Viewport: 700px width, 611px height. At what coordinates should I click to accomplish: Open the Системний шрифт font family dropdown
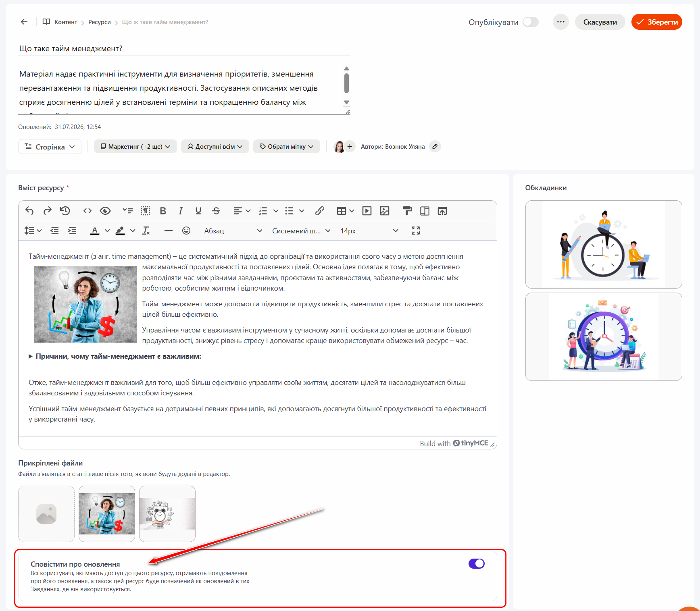[x=301, y=231]
